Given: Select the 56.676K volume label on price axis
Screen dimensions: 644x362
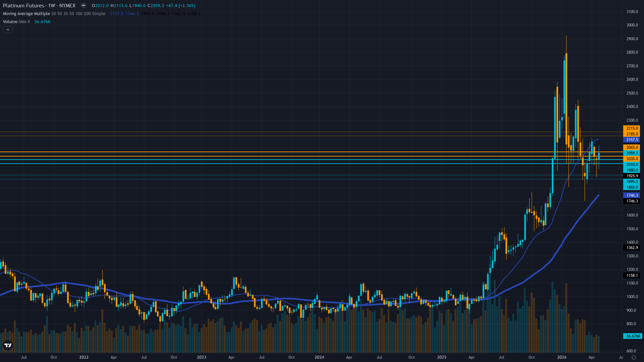Looking at the screenshot, I should tap(633, 336).
